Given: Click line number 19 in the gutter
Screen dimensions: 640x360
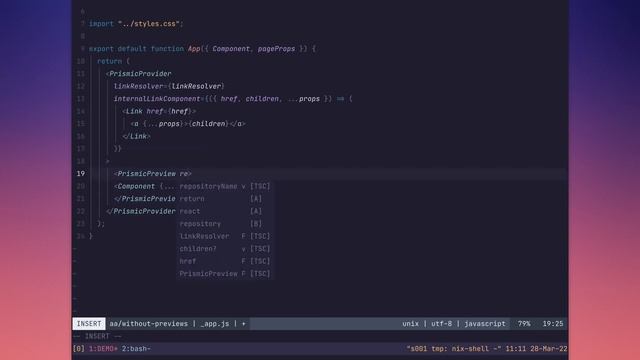Looking at the screenshot, I should tap(81, 174).
